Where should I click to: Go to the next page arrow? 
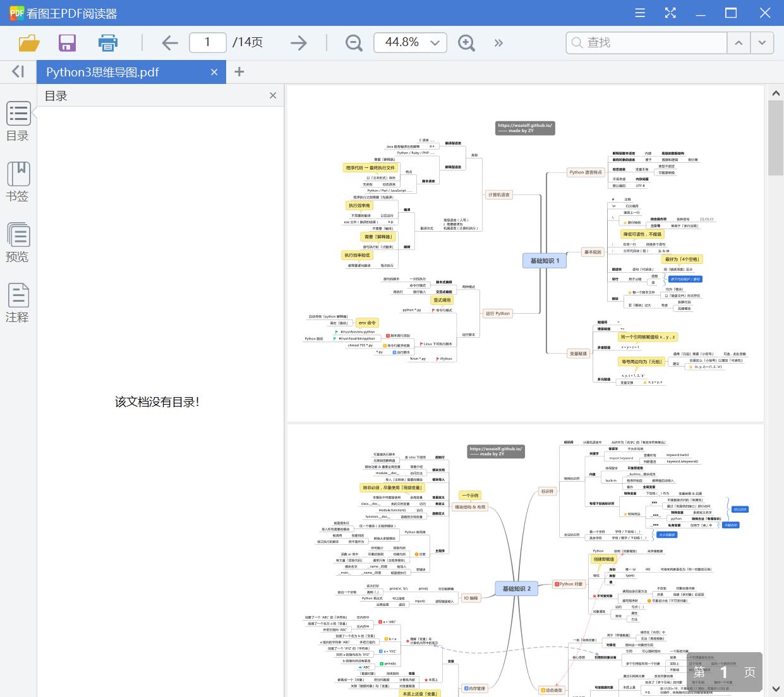(298, 42)
